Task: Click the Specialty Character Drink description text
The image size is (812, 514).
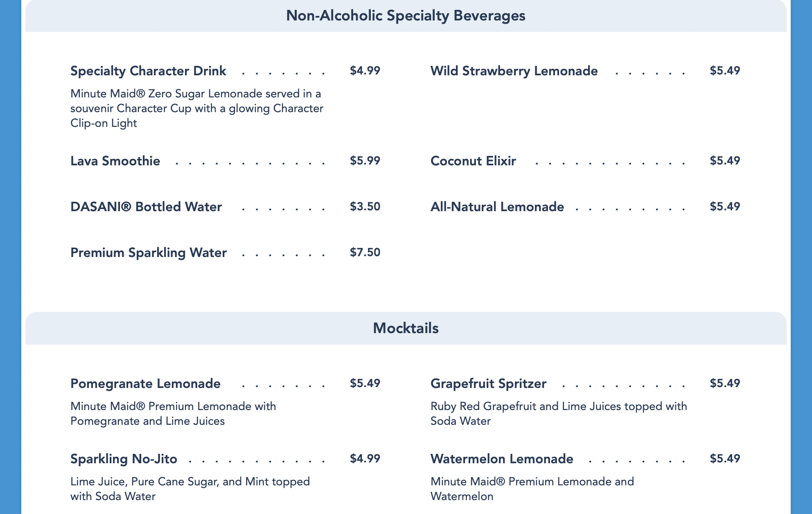Action: tap(196, 108)
